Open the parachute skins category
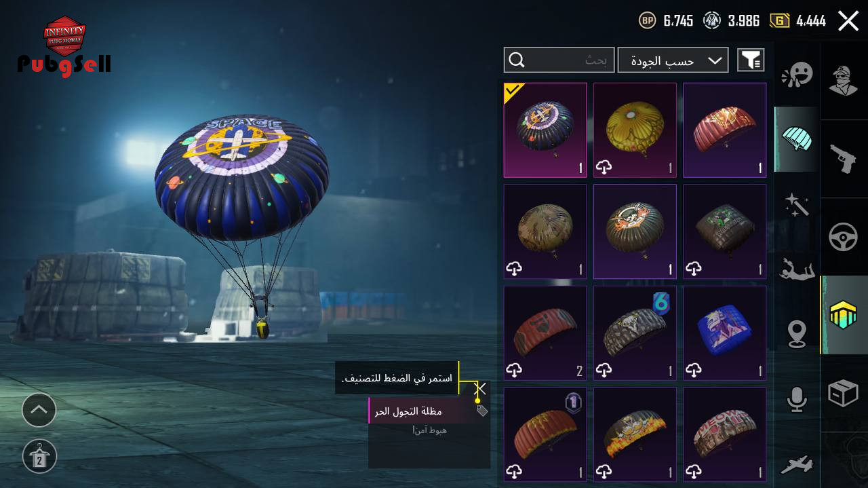The image size is (868, 488). [x=797, y=139]
